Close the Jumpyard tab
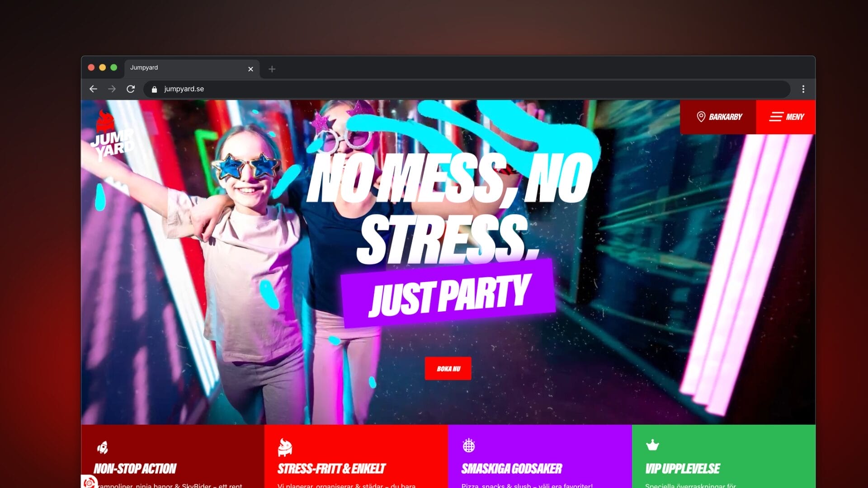Viewport: 868px width, 488px height. [250, 69]
